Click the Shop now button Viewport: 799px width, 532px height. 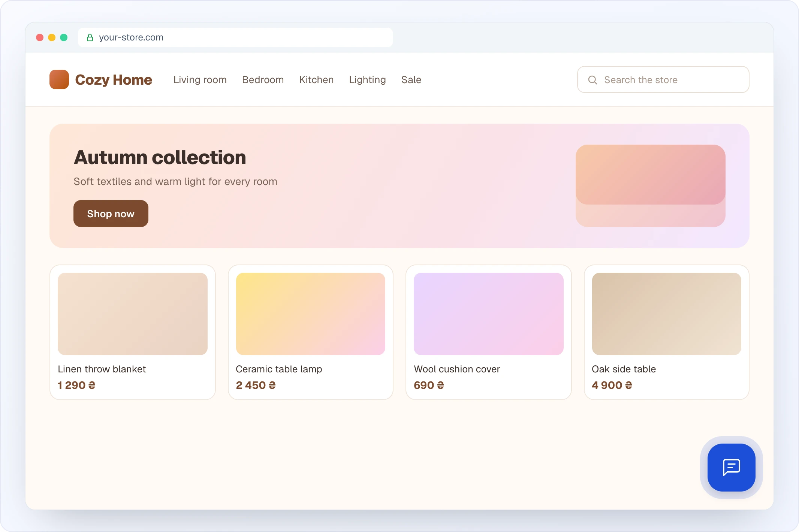tap(111, 214)
